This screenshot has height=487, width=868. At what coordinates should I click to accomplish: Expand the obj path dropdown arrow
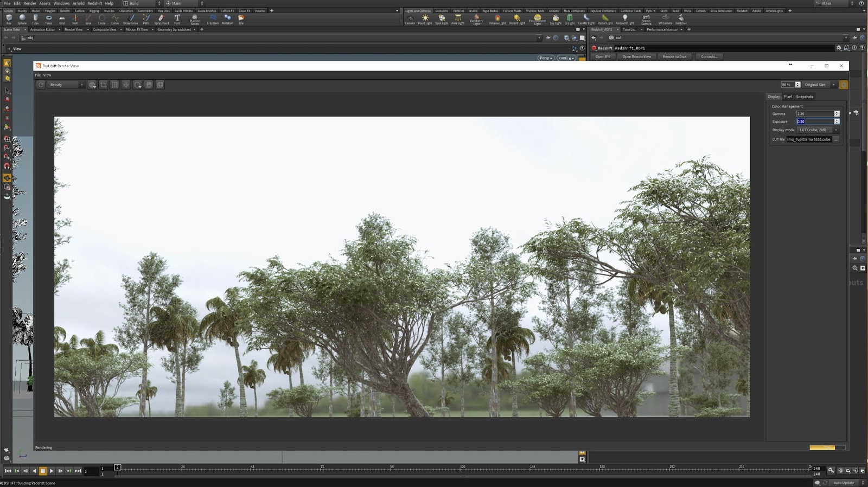(x=539, y=38)
